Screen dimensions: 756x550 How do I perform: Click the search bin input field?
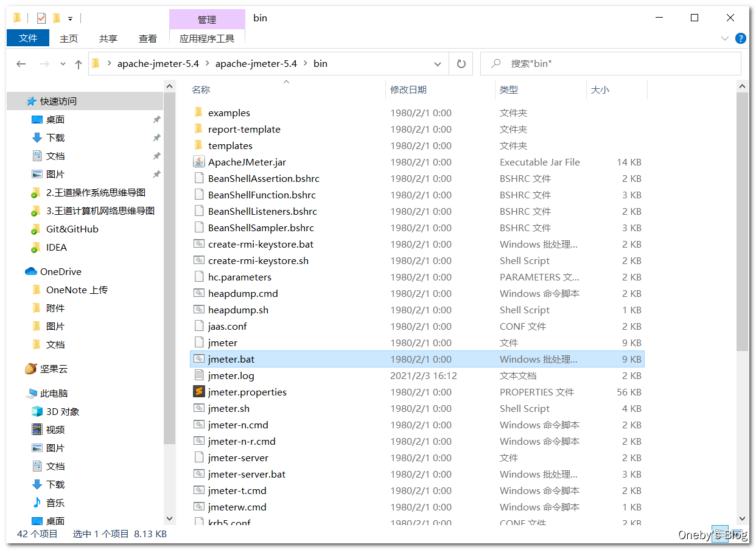(x=611, y=63)
